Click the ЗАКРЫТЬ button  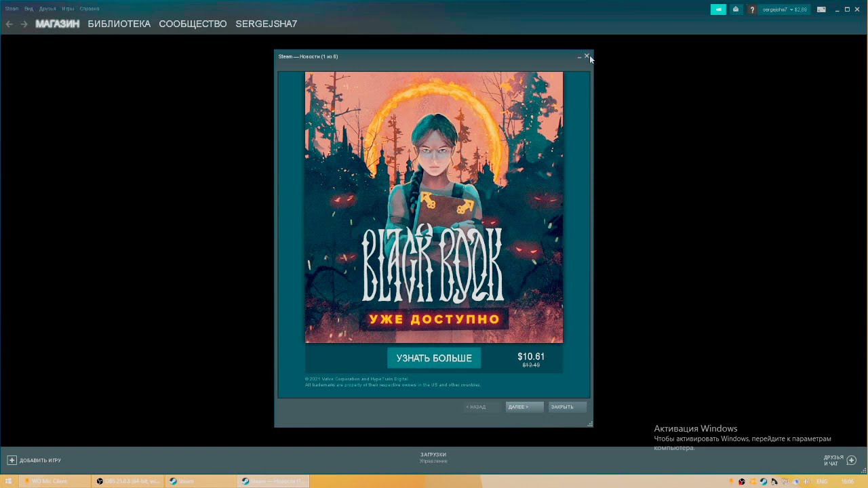[567, 407]
